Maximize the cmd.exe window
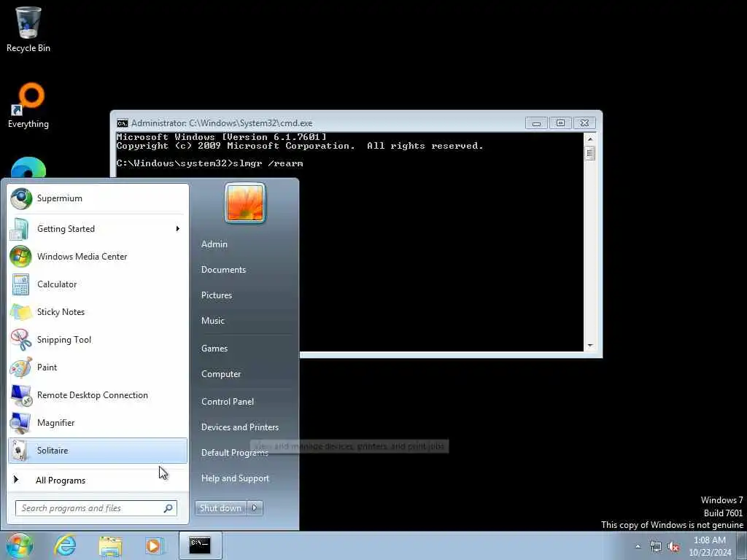Viewport: 747px width, 560px height. tap(560, 123)
